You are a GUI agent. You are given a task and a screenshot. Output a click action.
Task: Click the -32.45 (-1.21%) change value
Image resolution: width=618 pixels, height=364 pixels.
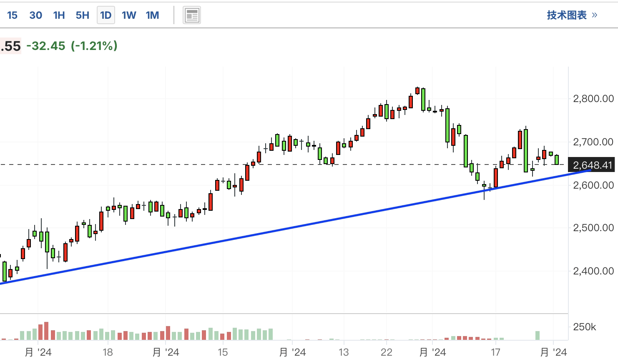point(72,46)
